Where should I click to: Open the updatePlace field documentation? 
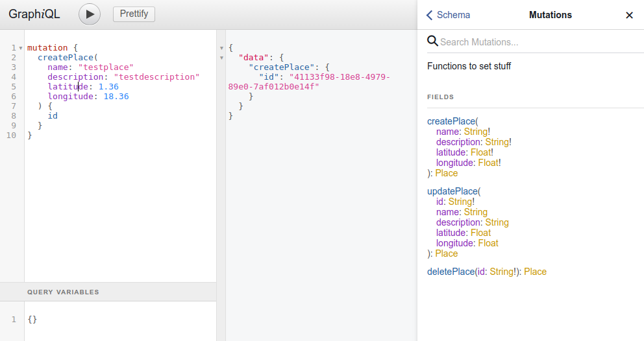(452, 191)
